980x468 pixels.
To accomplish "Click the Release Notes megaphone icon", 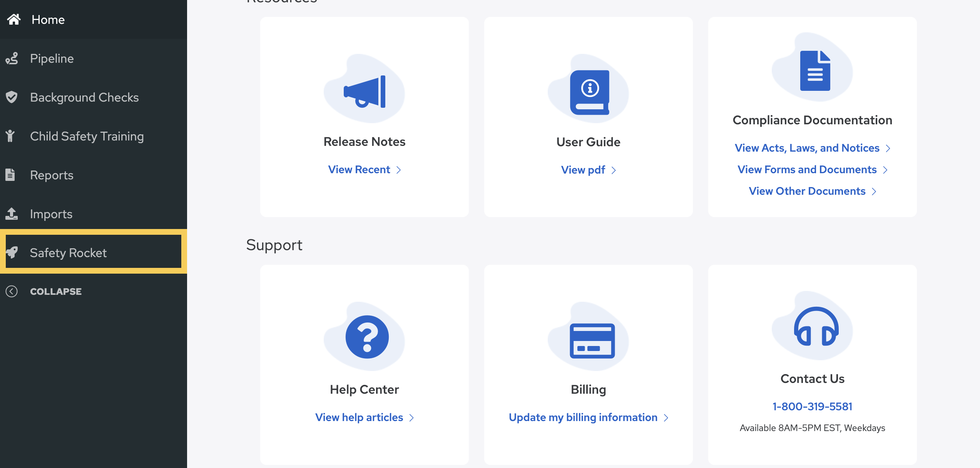I will click(x=365, y=92).
